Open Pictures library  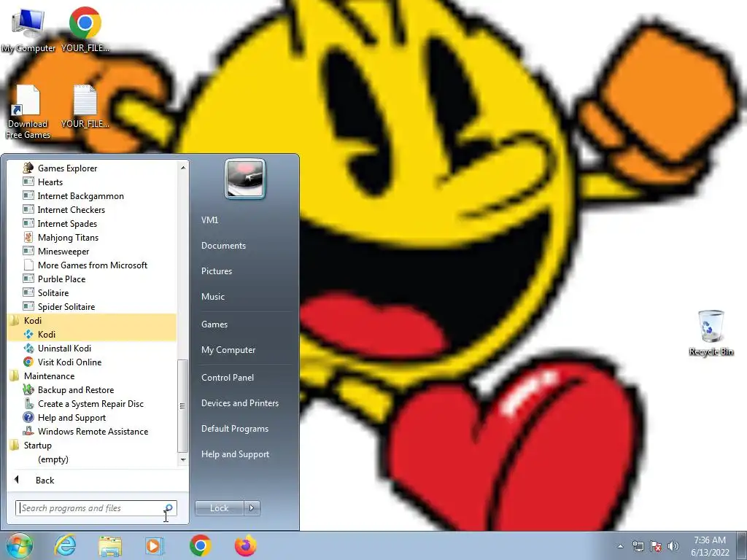pos(216,271)
